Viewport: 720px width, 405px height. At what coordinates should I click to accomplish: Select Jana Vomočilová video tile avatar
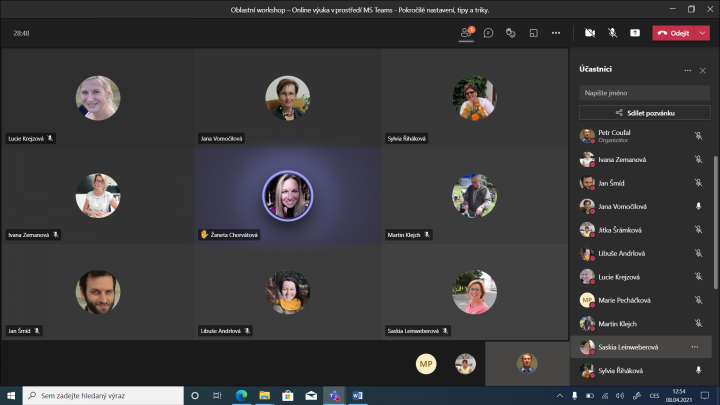click(x=287, y=98)
